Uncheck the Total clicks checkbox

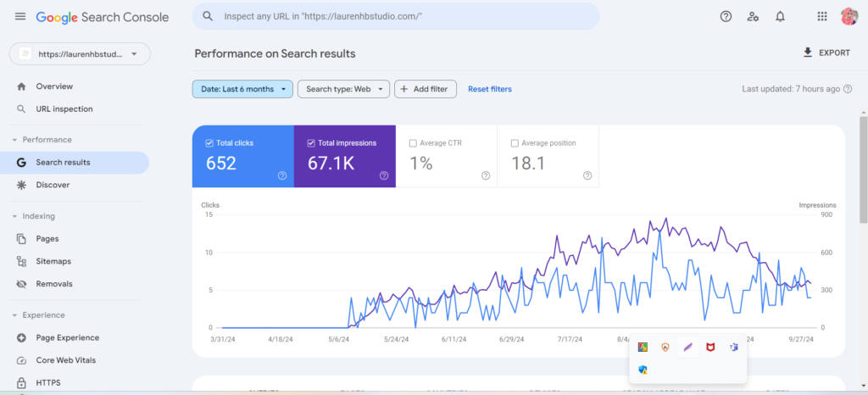click(209, 143)
